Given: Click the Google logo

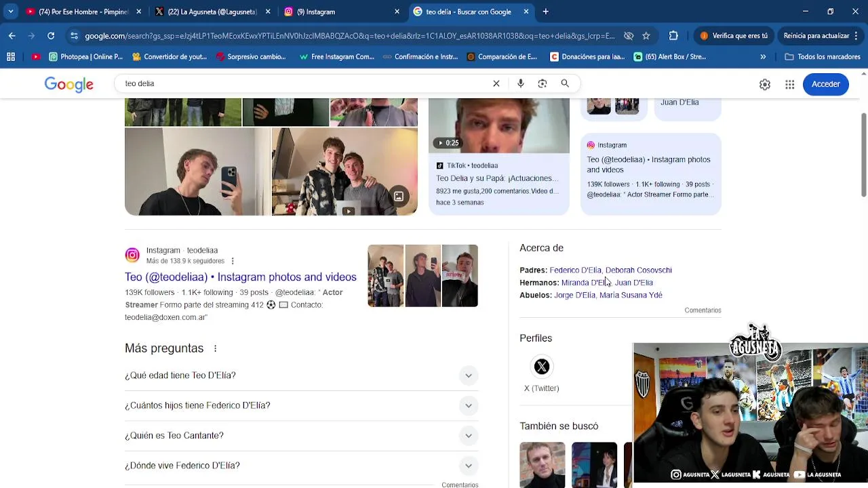Looking at the screenshot, I should point(69,84).
